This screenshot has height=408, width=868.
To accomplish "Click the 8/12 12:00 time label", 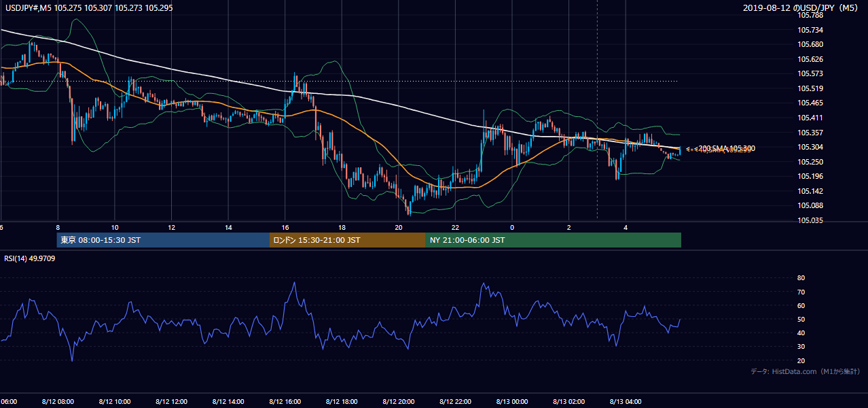I will [x=171, y=401].
